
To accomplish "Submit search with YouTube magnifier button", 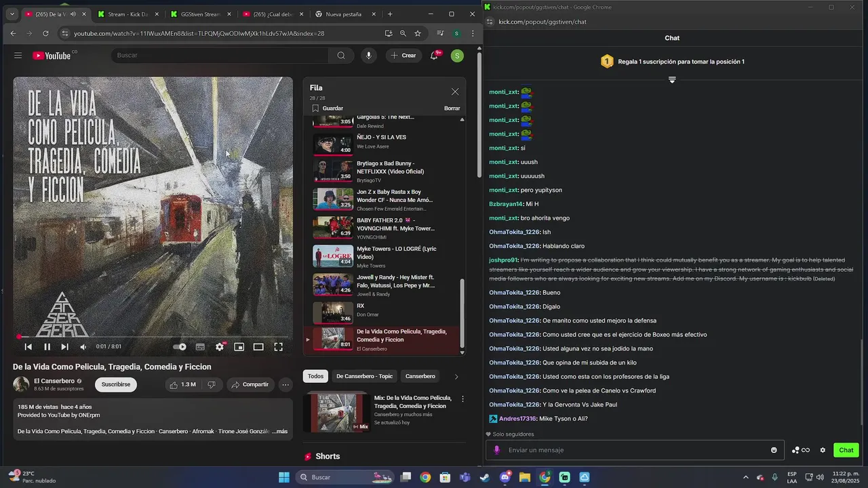I will 341,56.
